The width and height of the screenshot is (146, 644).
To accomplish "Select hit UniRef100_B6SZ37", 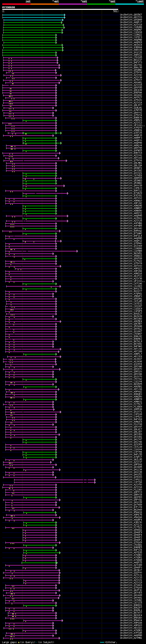I will 131,60.
